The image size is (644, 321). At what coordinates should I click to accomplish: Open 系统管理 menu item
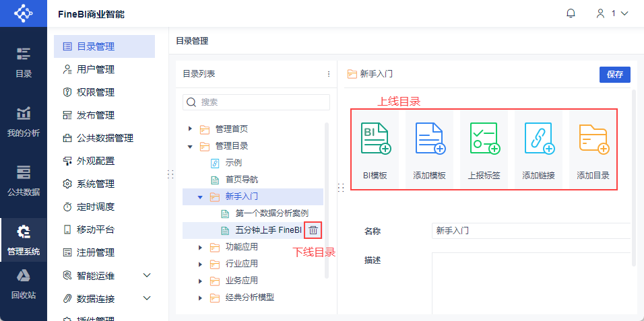click(x=104, y=184)
